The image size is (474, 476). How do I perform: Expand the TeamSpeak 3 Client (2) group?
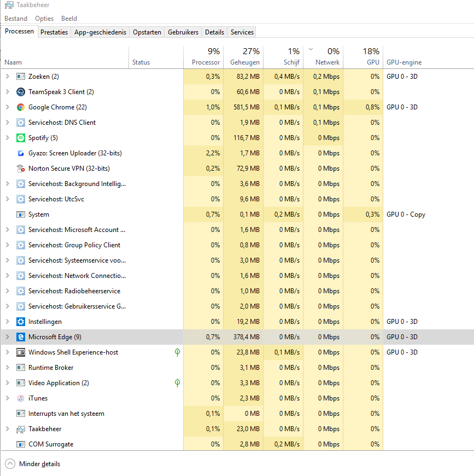click(8, 92)
